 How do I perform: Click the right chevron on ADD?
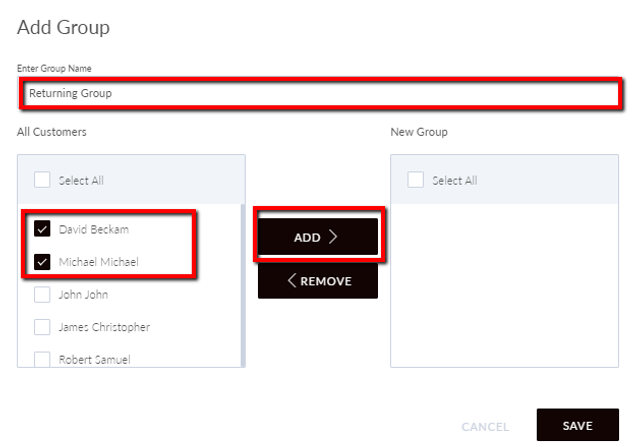333,237
